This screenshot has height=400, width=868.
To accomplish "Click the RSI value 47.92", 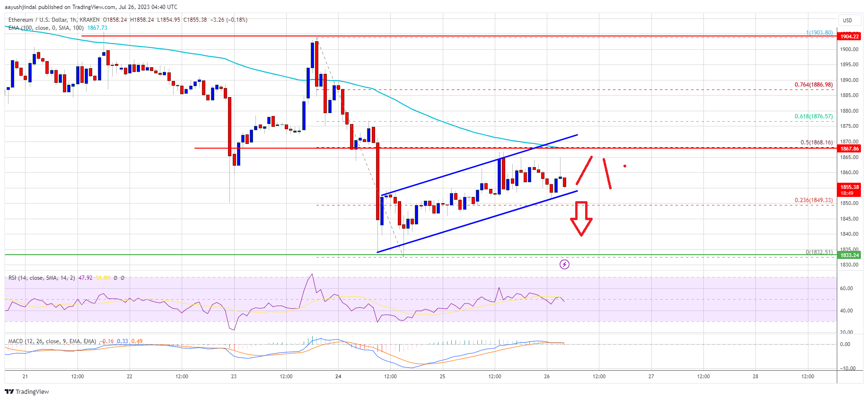I will [x=85, y=278].
